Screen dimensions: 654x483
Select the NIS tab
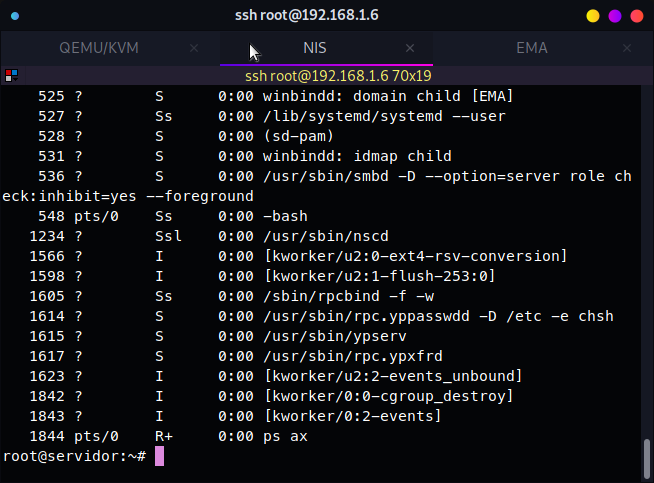(315, 48)
